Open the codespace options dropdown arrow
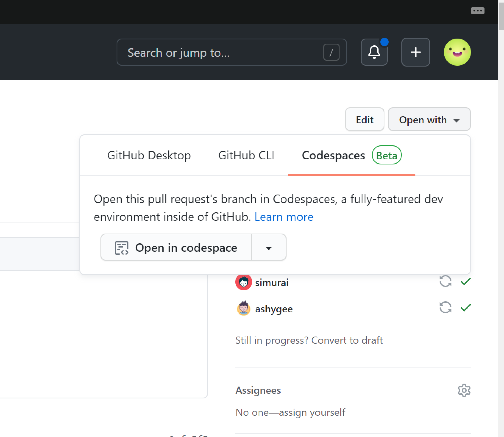This screenshot has width=504, height=437. (x=268, y=248)
